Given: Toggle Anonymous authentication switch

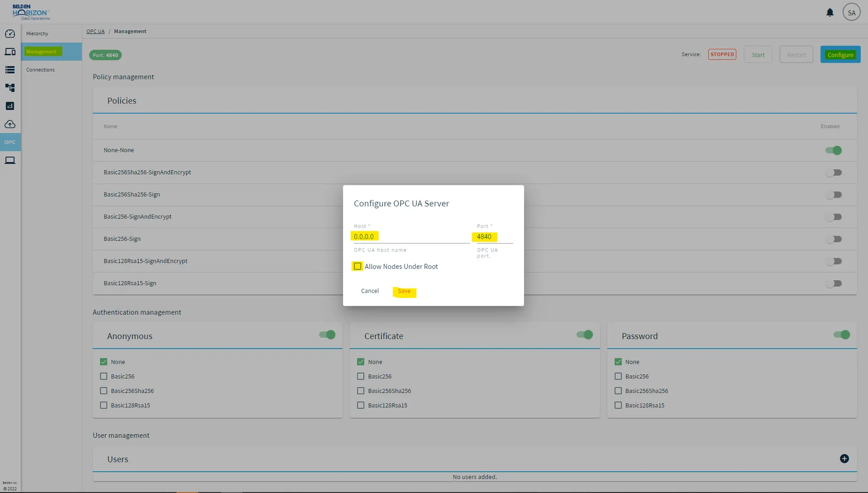Looking at the screenshot, I should coord(327,335).
